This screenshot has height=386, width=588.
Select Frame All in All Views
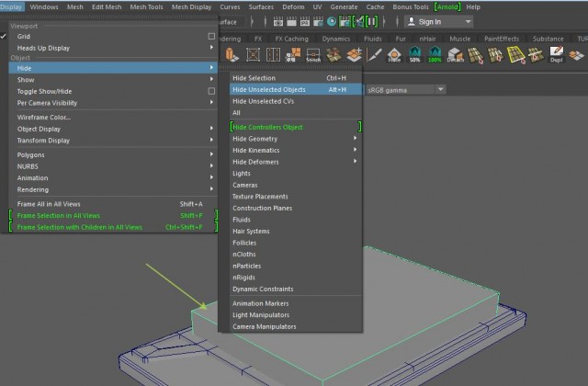(x=113, y=204)
